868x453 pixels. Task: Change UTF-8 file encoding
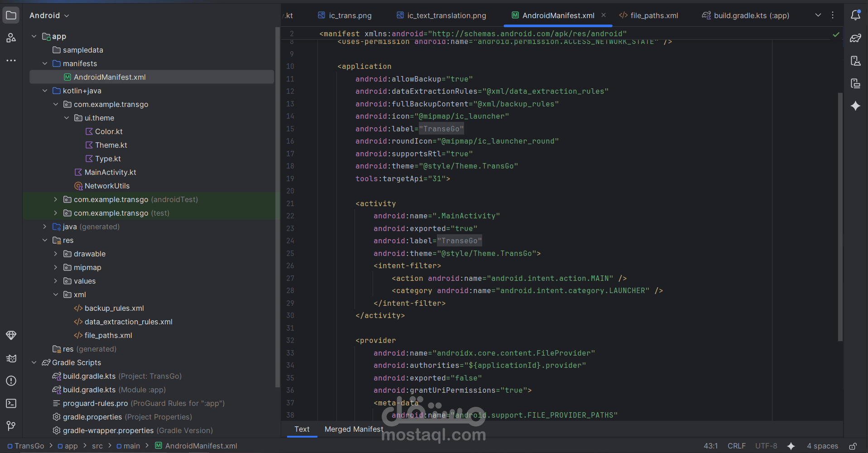tap(766, 446)
